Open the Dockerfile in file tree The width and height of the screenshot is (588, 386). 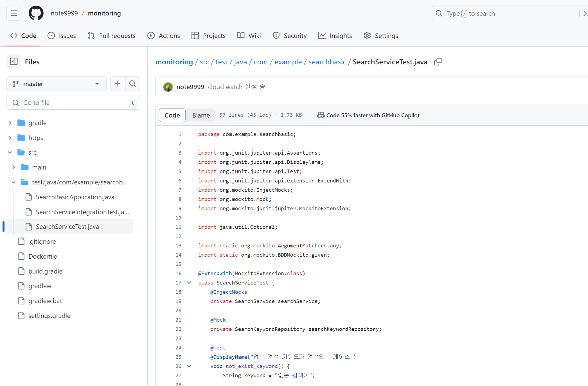[43, 256]
